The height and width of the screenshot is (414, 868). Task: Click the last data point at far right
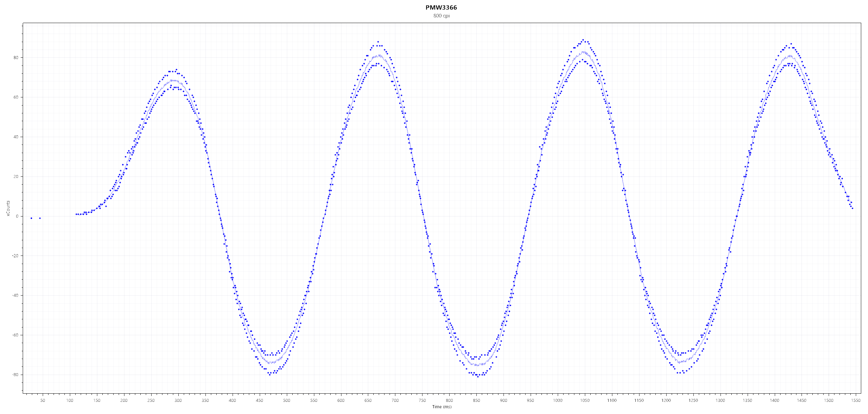[x=852, y=208]
